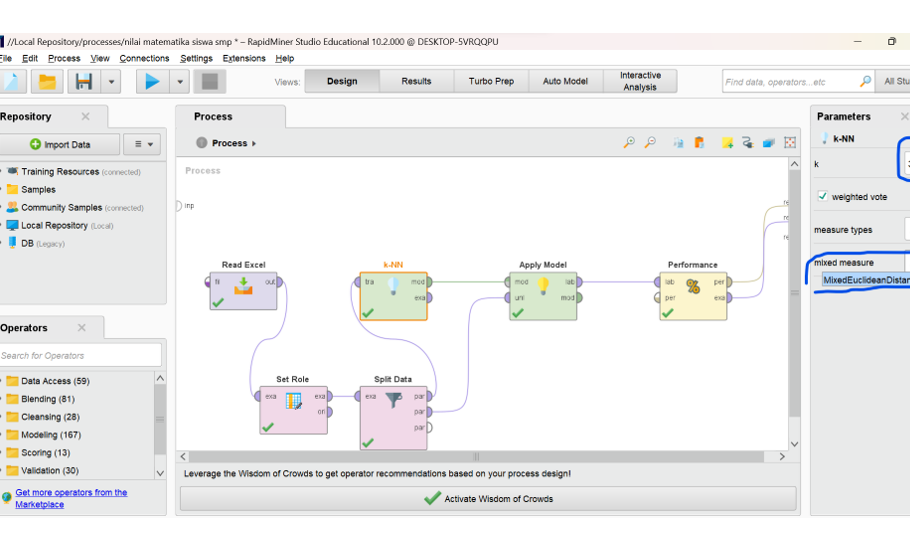Click the gray circle icon beside Process breadcrumb
Image resolution: width=910 pixels, height=534 pixels.
pos(201,143)
